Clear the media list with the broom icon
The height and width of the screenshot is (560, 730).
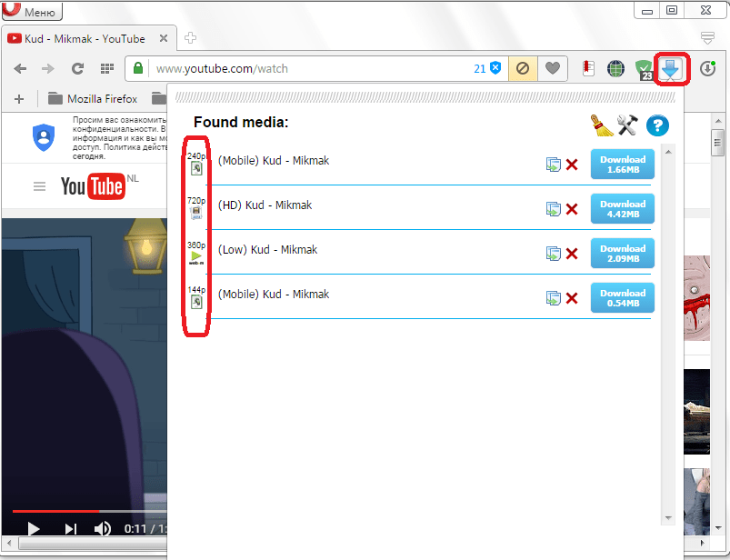pos(599,125)
